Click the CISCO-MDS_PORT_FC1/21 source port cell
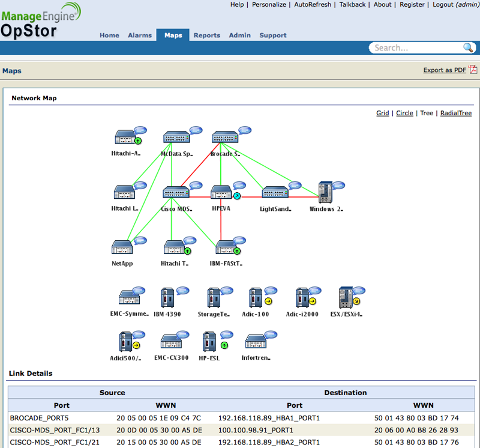 pos(55,443)
